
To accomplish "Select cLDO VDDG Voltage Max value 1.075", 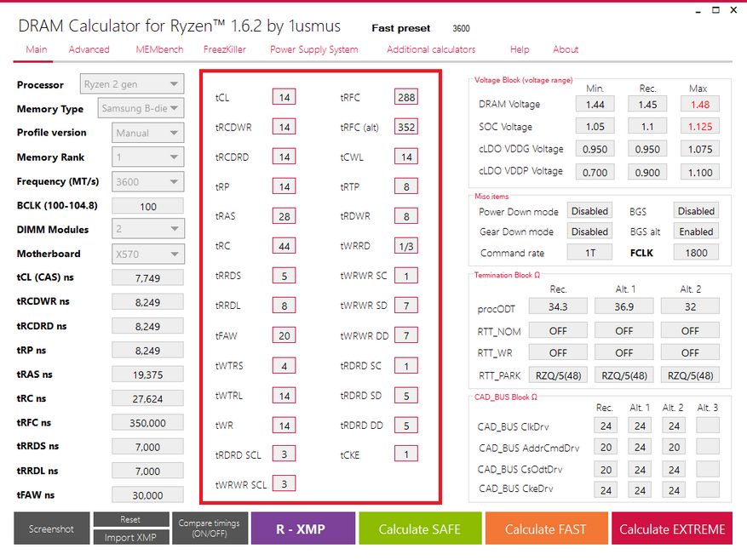I will pyautogui.click(x=700, y=149).
